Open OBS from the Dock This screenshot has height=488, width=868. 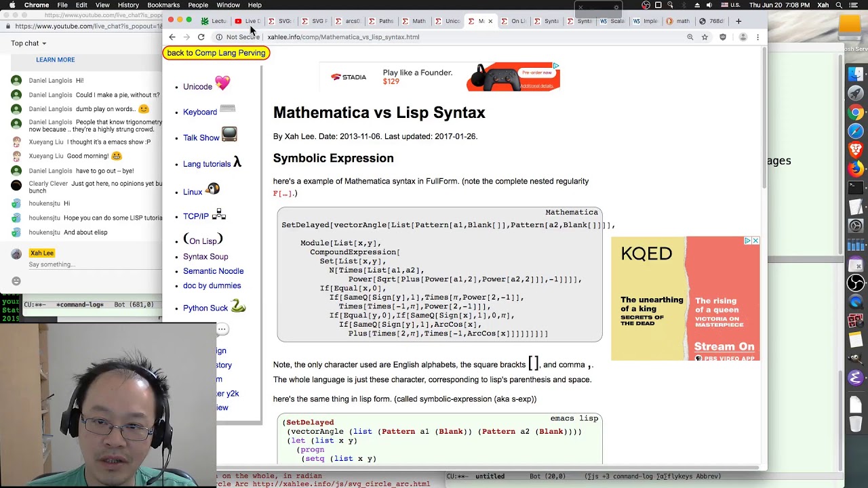pos(856,283)
